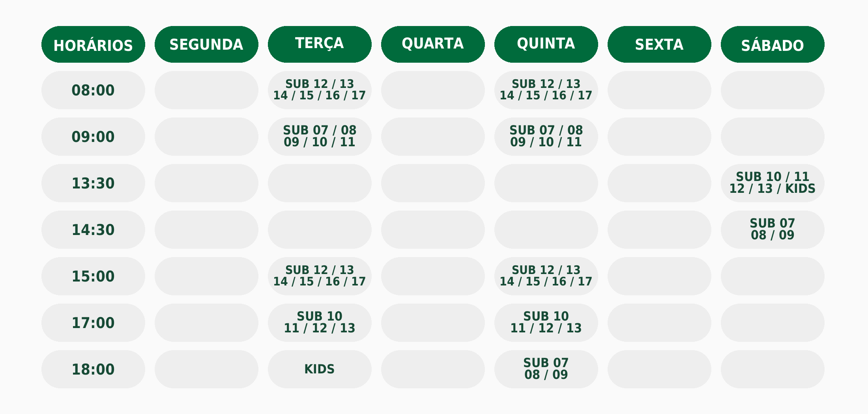The height and width of the screenshot is (414, 868).
Task: Open the QUARTA day header
Action: click(x=433, y=45)
